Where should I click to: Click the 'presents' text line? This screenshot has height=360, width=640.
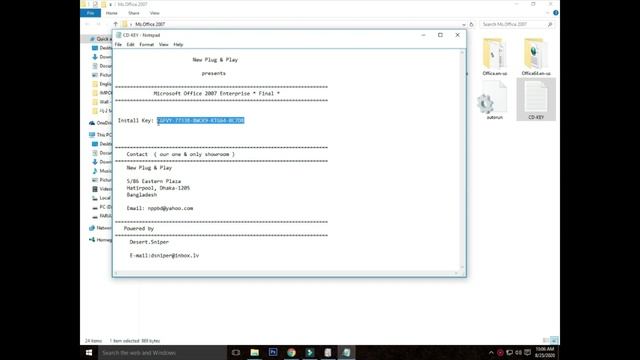click(213, 73)
